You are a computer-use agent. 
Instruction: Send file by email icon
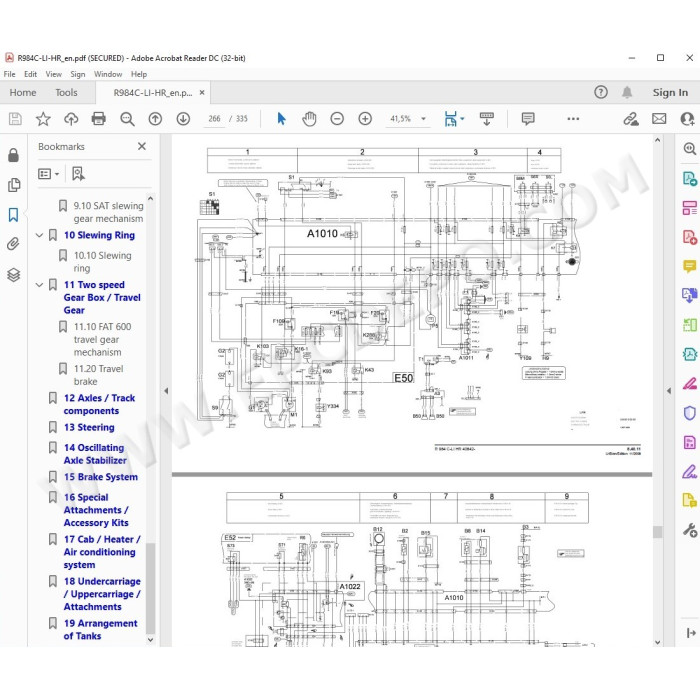click(x=659, y=119)
